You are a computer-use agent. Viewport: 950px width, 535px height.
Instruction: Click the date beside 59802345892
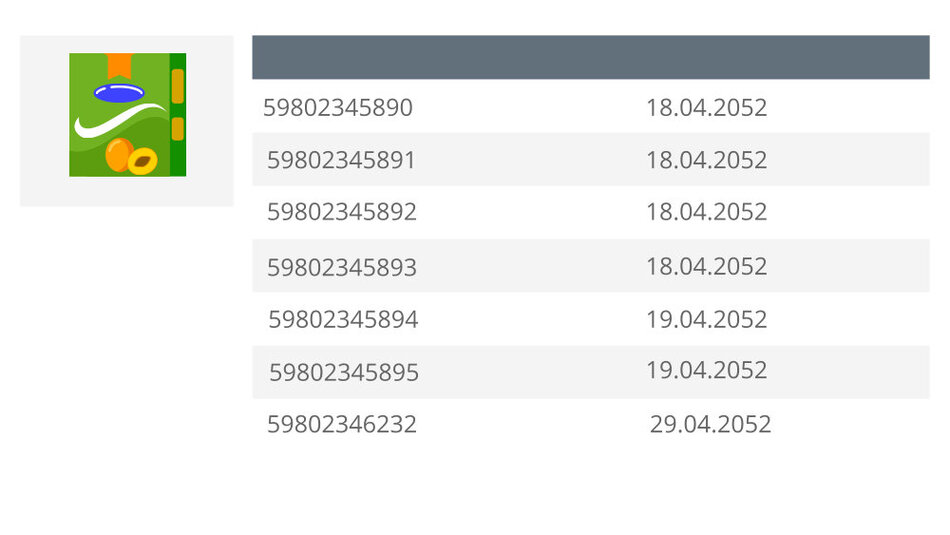706,212
